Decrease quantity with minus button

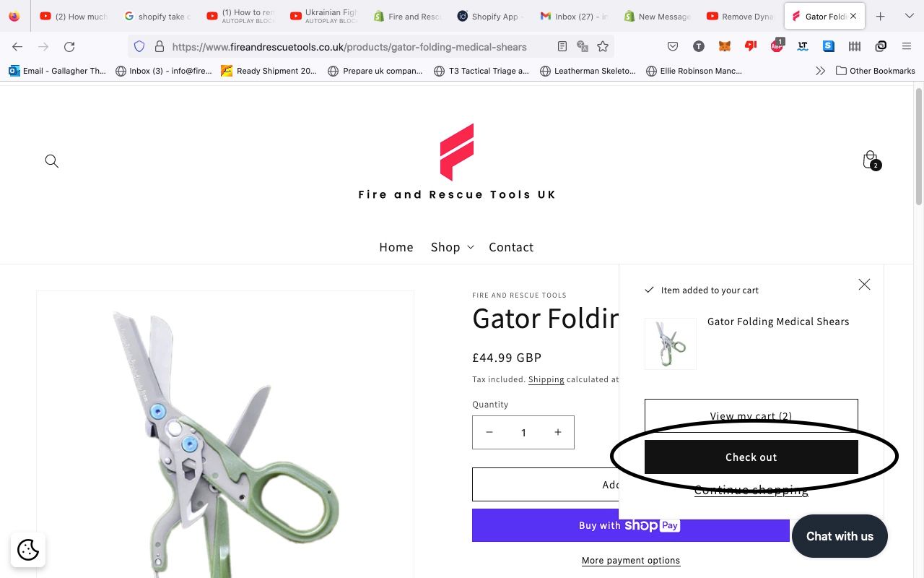489,432
